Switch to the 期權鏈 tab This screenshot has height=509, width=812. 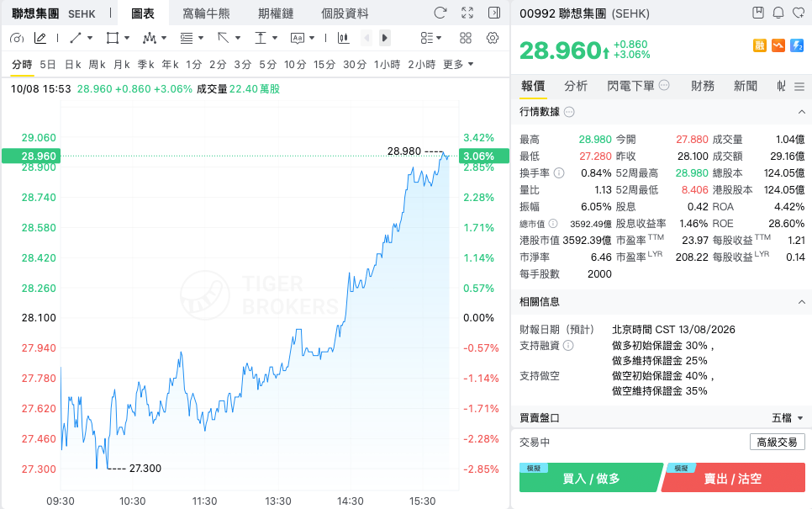pos(276,13)
